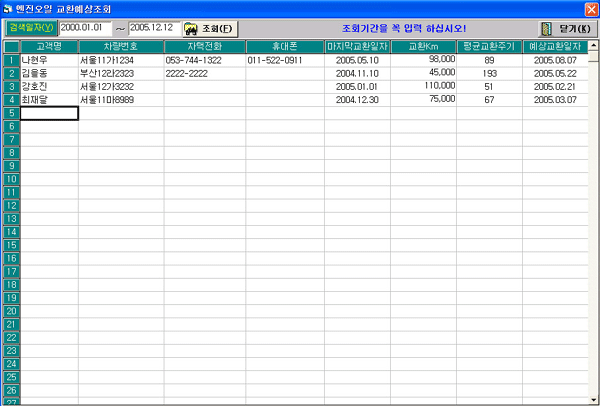Click the door icon on 닫기 button
600x406 pixels.
pos(548,29)
